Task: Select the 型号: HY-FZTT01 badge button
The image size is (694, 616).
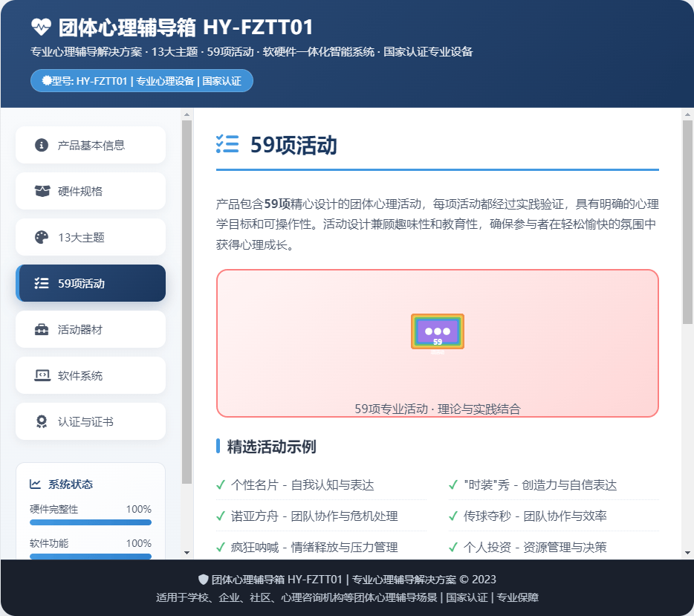Action: click(142, 81)
